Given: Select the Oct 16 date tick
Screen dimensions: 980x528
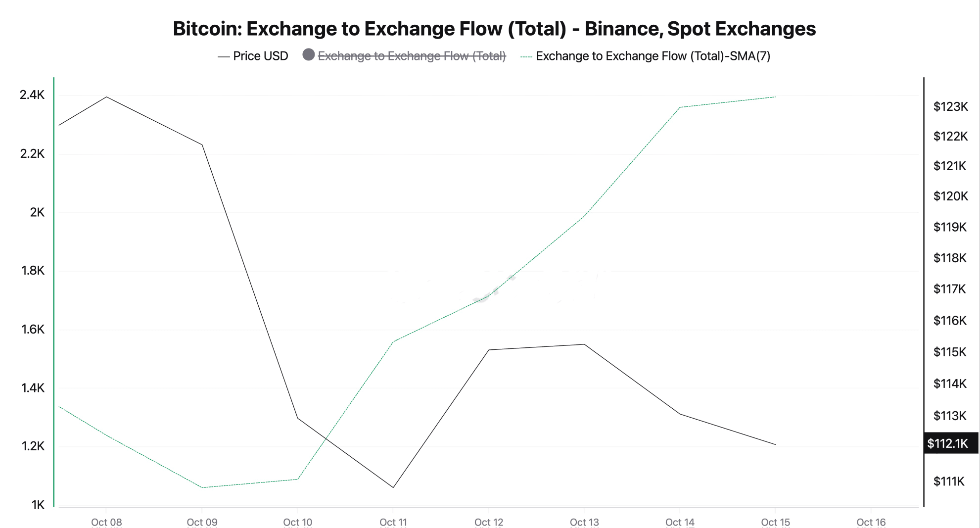Looking at the screenshot, I should pyautogui.click(x=871, y=522).
